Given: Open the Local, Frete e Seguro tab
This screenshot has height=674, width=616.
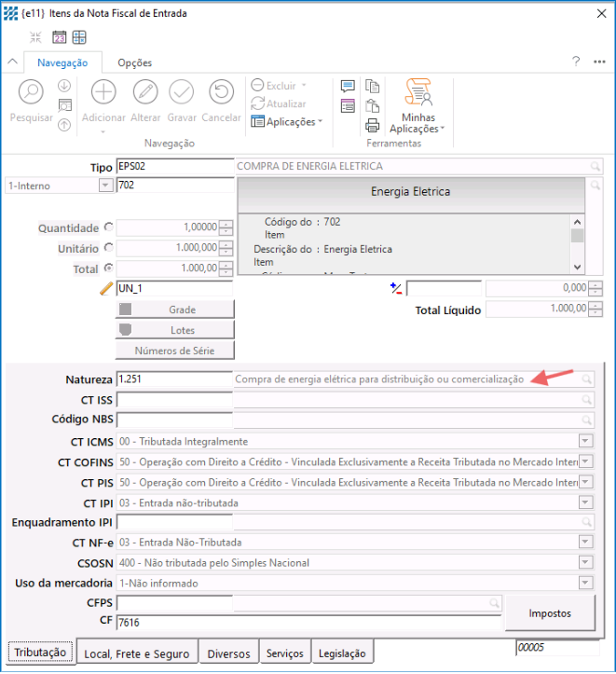Looking at the screenshot, I should (x=137, y=653).
